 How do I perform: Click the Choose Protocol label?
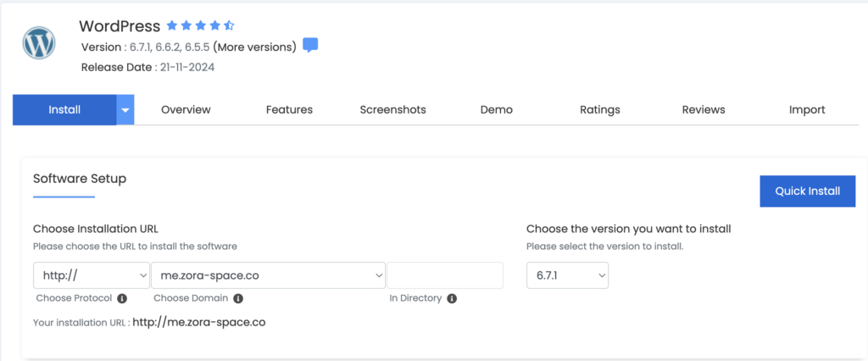[x=75, y=298]
